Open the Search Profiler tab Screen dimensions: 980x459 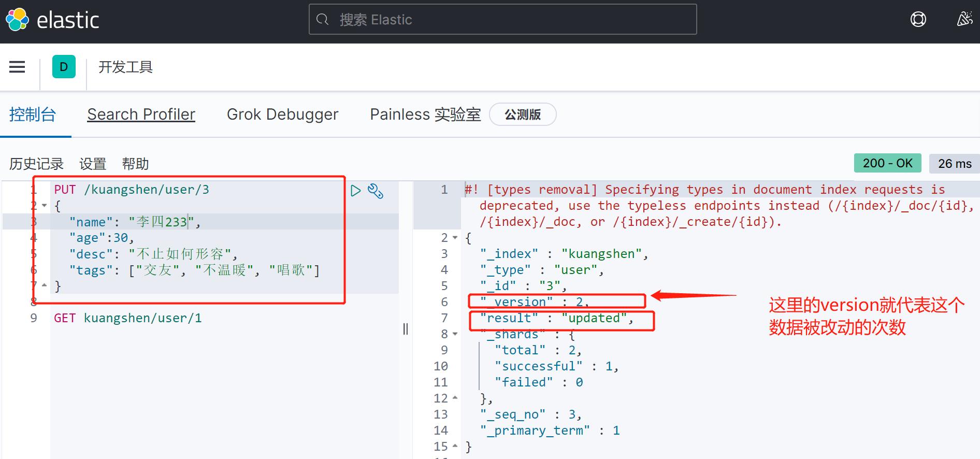tap(141, 114)
